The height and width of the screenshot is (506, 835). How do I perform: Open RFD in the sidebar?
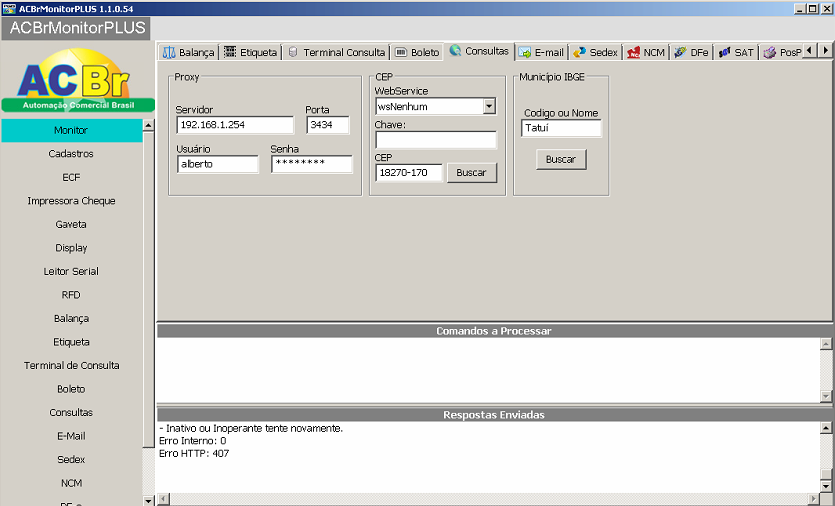(x=71, y=295)
